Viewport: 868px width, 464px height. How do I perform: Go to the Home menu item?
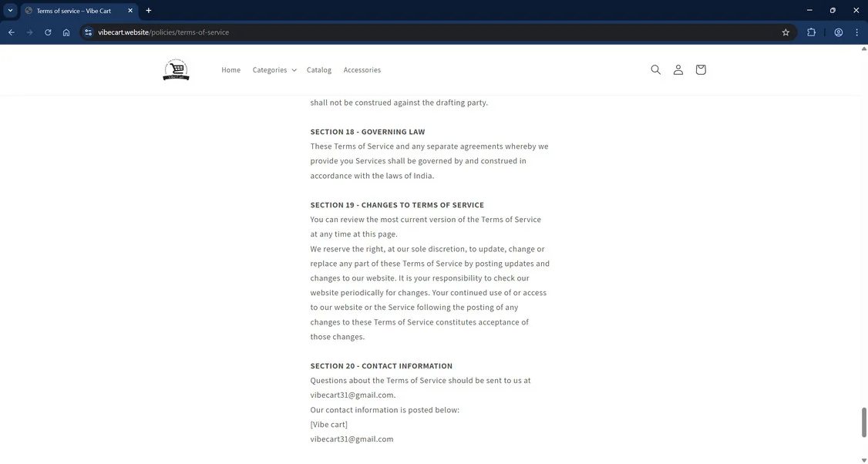(230, 70)
